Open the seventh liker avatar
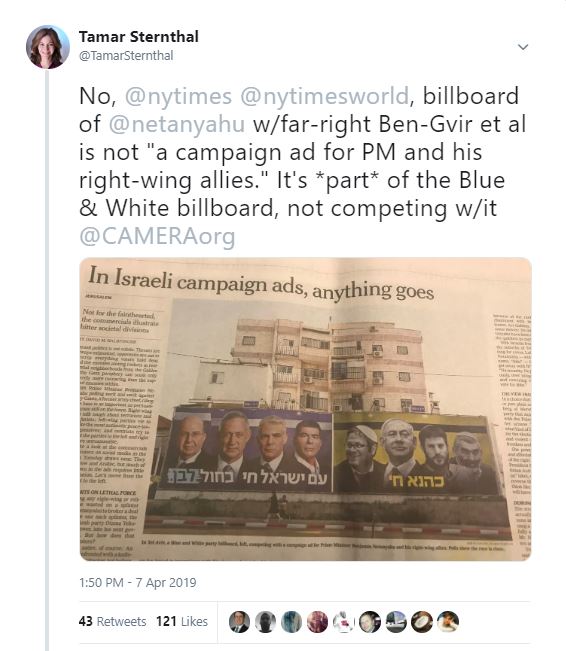This screenshot has width=566, height=651. (396, 622)
